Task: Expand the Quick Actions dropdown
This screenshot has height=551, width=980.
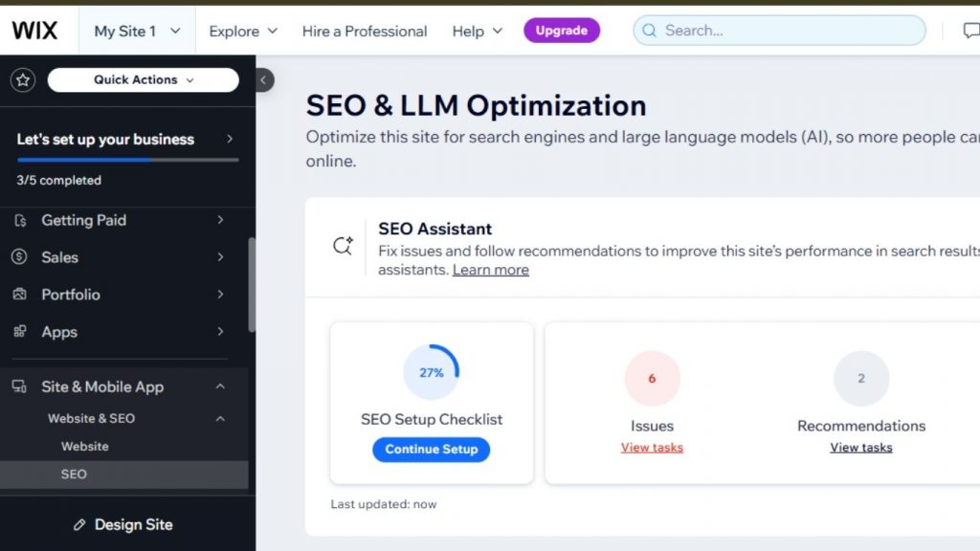Action: tap(142, 79)
